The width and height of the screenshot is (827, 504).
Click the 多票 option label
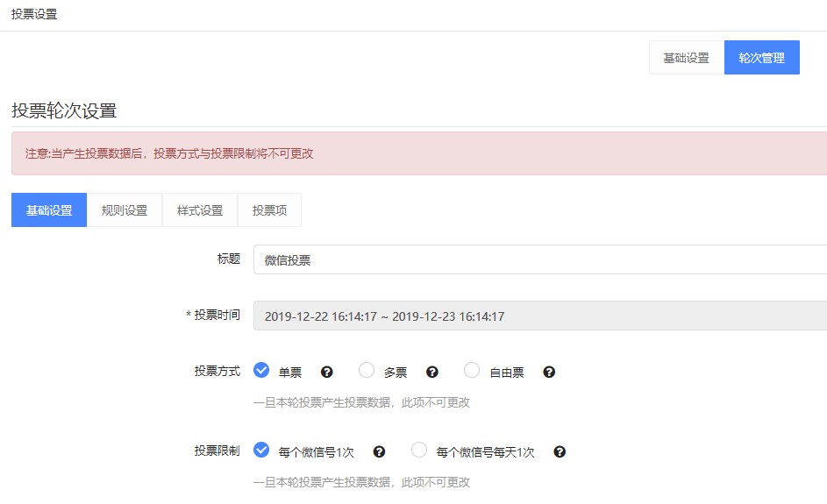(x=396, y=373)
